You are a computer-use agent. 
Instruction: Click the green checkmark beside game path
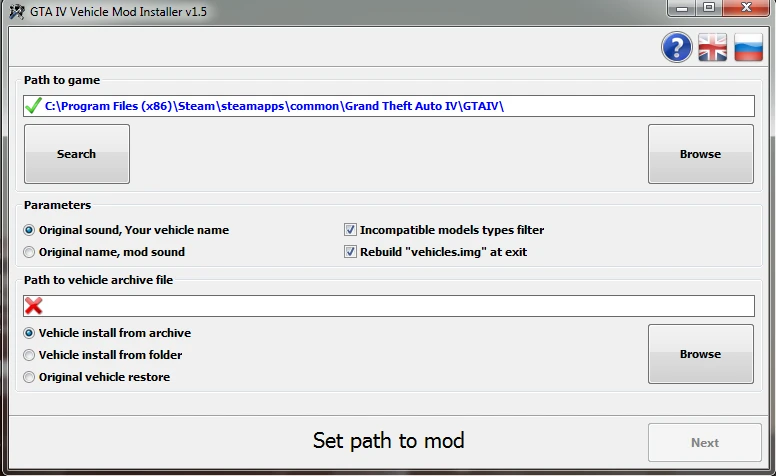33,105
